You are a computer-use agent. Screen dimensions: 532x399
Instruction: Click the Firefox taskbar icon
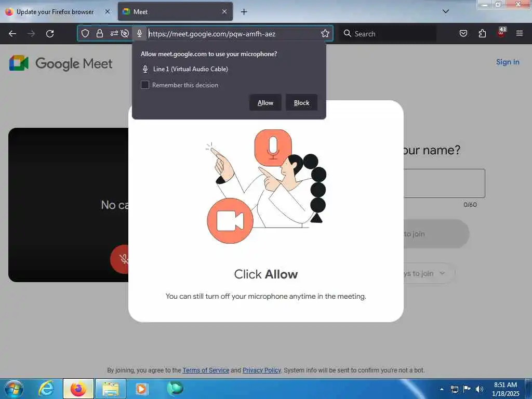click(78, 389)
